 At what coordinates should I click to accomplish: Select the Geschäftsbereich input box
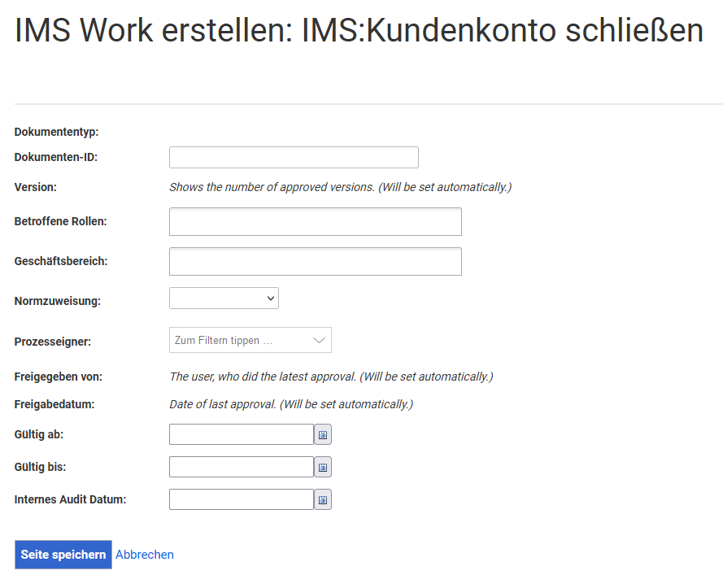point(315,262)
